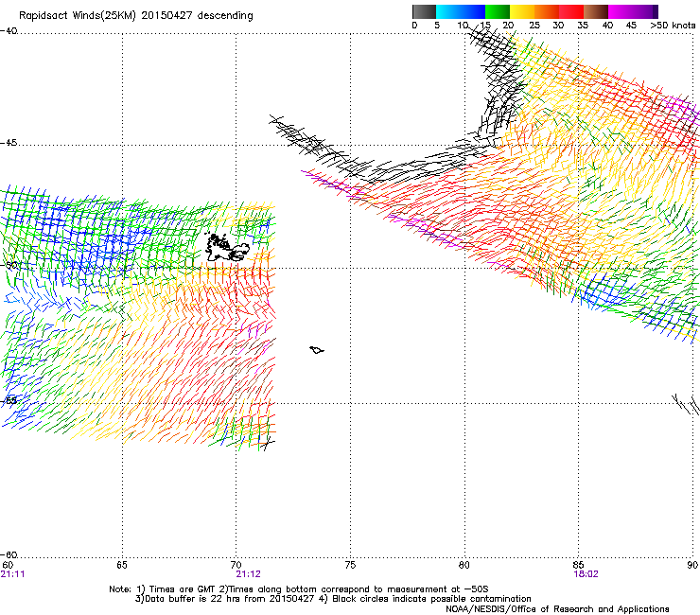
Task: Click the latitude label '-45'
Action: point(9,143)
